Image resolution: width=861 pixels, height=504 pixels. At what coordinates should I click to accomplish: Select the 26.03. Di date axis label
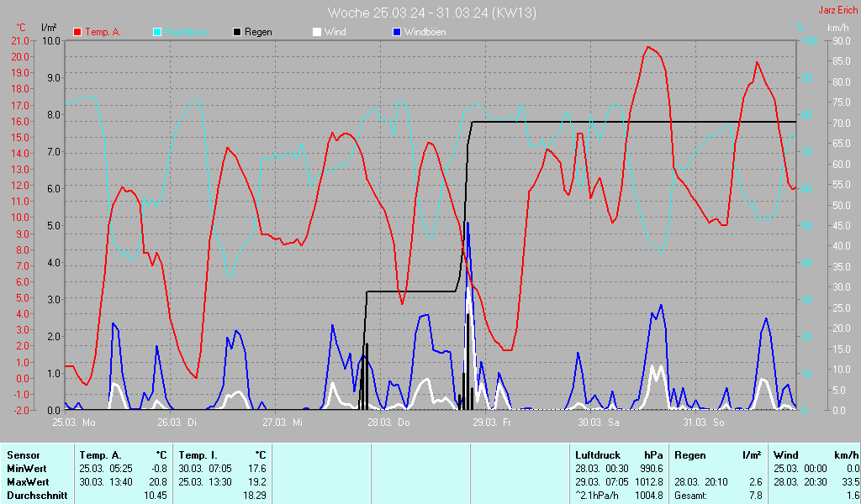point(178,423)
